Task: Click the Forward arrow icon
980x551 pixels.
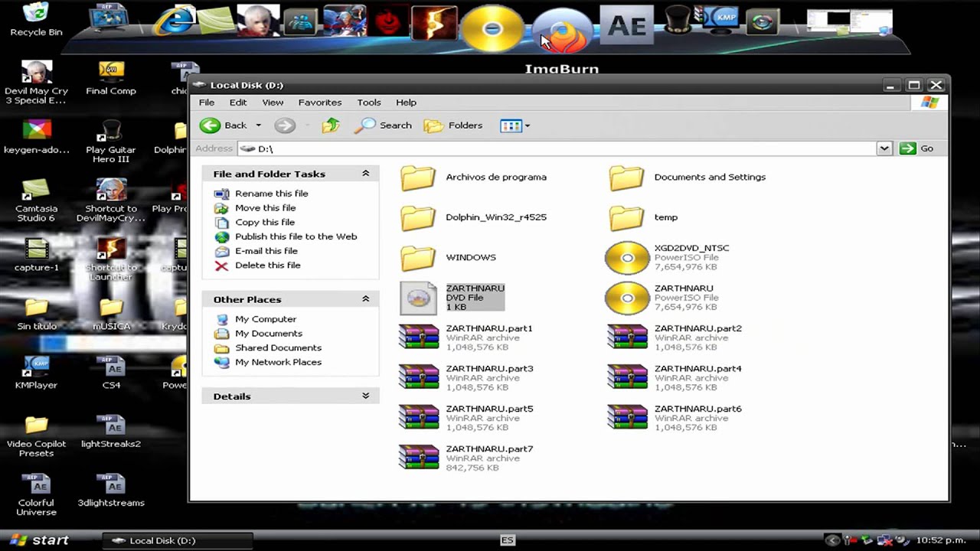Action: point(285,126)
